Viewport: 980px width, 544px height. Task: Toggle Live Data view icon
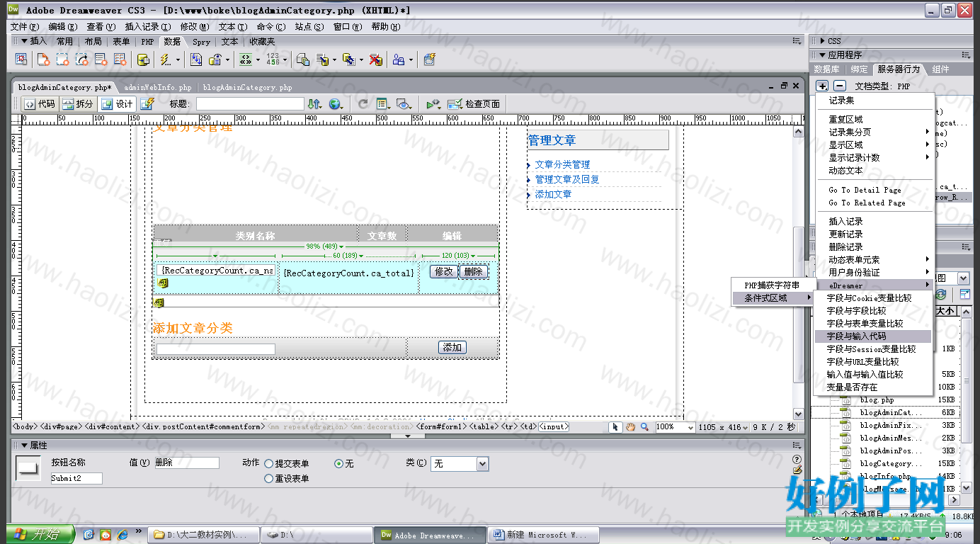click(147, 104)
